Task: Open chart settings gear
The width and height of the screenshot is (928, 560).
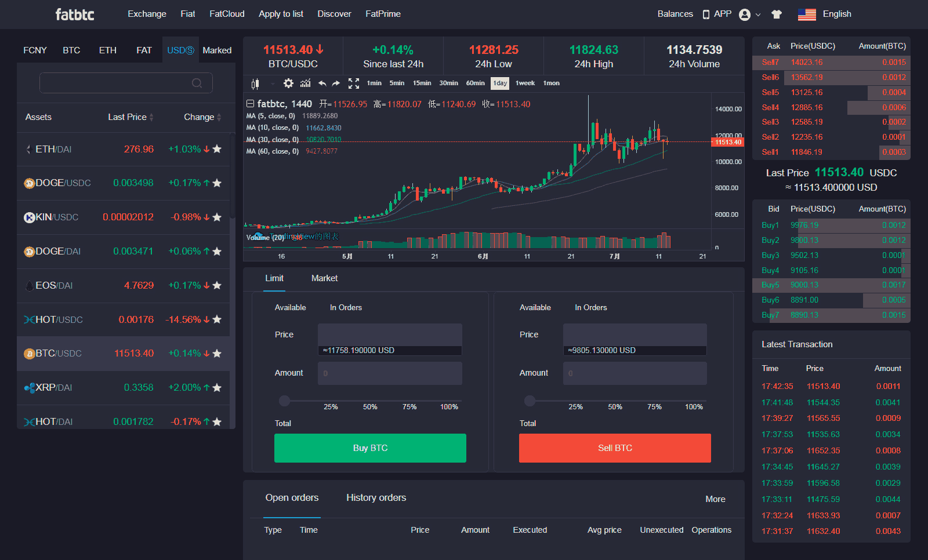Action: [x=288, y=83]
